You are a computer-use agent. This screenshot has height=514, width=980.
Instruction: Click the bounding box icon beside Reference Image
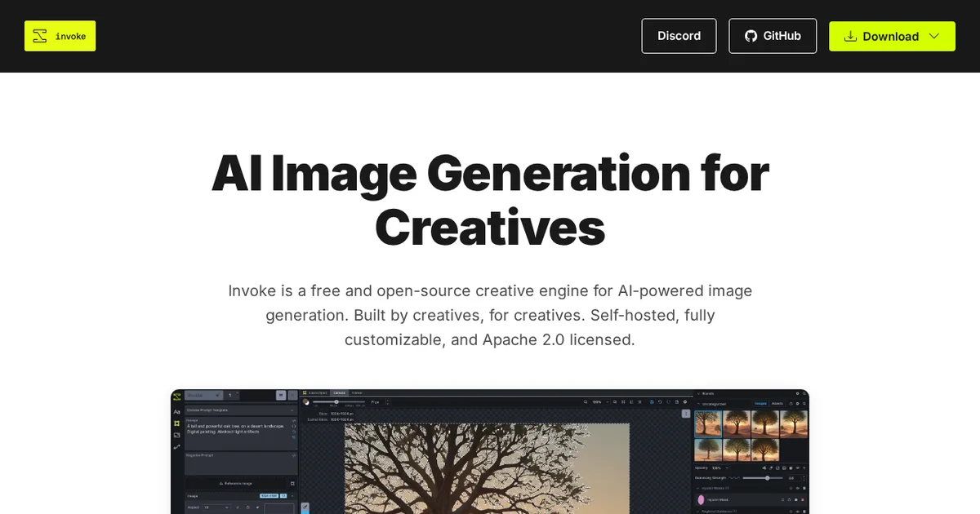292,484
